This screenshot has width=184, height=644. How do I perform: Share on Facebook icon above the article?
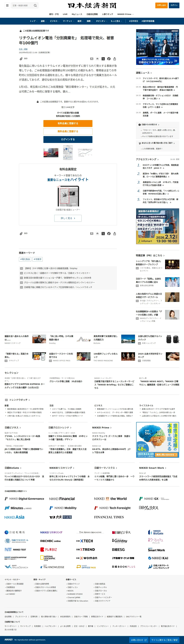109,59
